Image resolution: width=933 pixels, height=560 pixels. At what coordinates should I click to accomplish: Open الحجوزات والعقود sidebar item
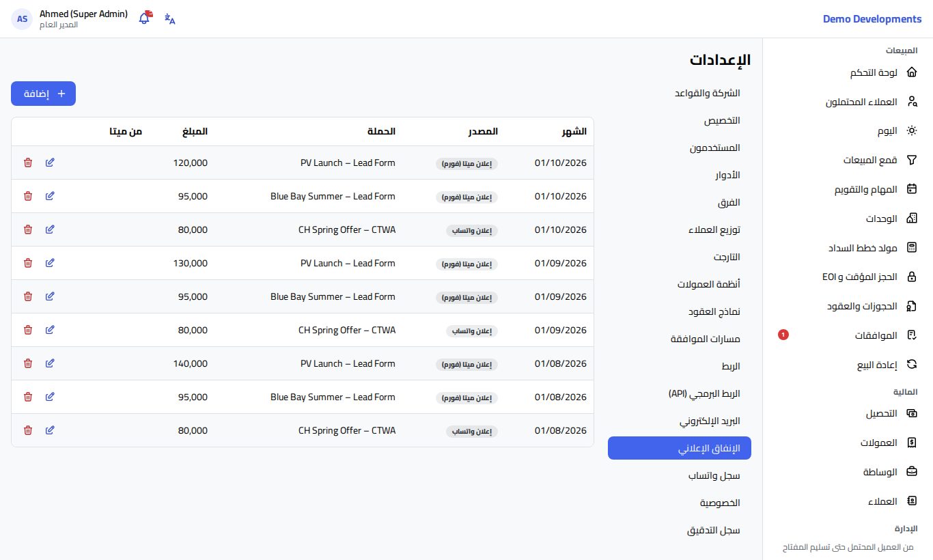[x=848, y=306]
